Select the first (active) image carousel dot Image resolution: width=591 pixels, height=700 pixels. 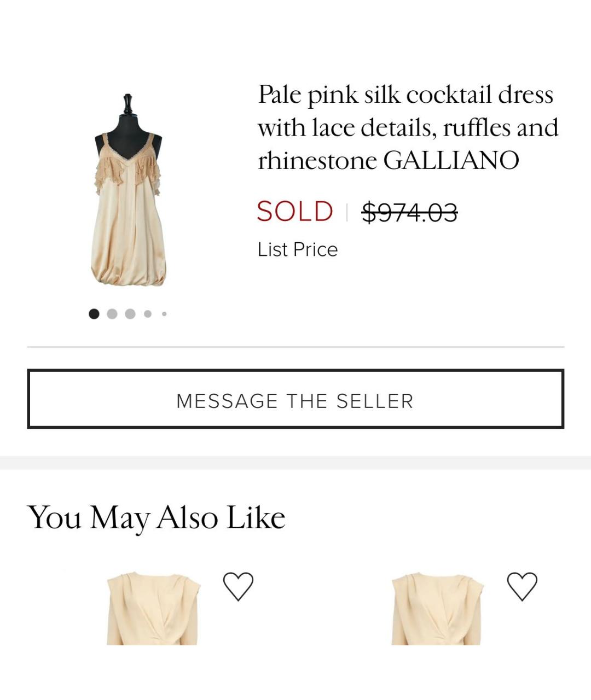pos(94,314)
